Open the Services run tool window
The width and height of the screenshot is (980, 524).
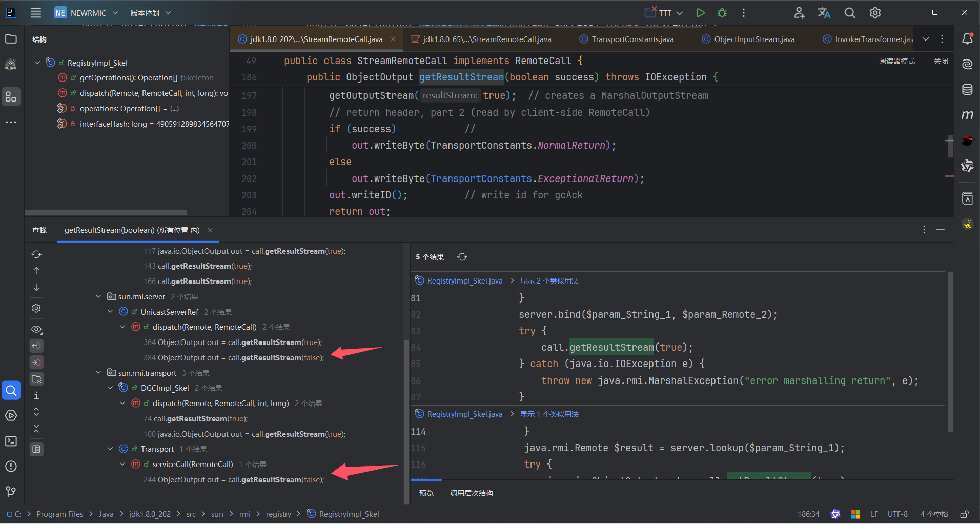[x=11, y=416]
